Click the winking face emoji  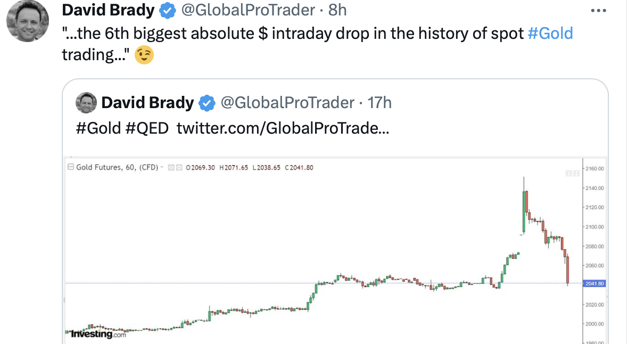[144, 55]
